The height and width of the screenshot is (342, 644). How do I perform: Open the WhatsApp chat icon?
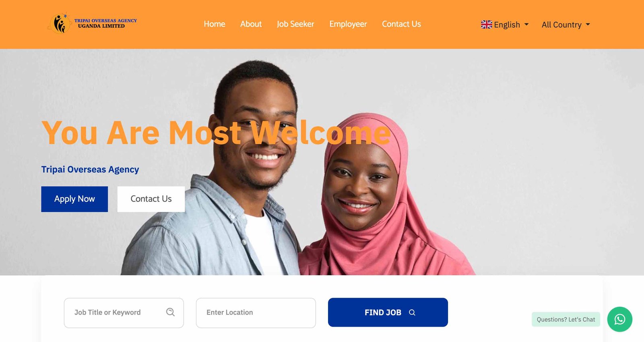coord(619,319)
